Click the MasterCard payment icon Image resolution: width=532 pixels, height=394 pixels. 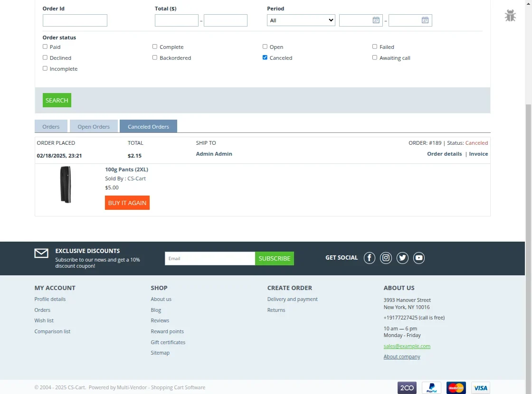[x=456, y=387]
